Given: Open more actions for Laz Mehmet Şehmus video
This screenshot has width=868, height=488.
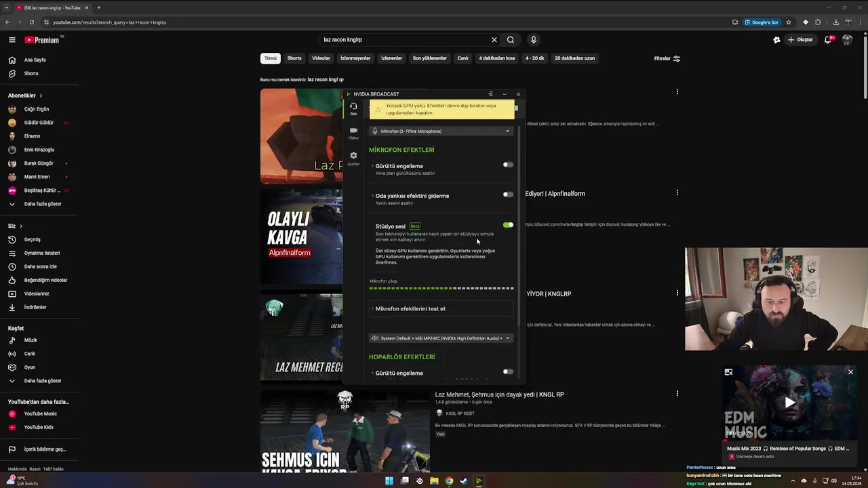Looking at the screenshot, I should tap(677, 393).
